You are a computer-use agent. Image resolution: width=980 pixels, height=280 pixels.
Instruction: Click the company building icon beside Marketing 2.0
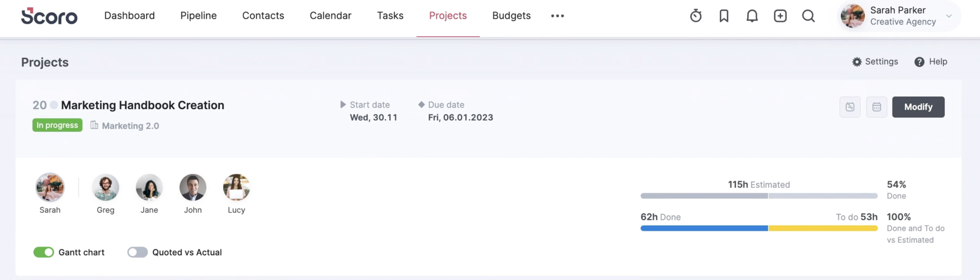pyautogui.click(x=94, y=125)
